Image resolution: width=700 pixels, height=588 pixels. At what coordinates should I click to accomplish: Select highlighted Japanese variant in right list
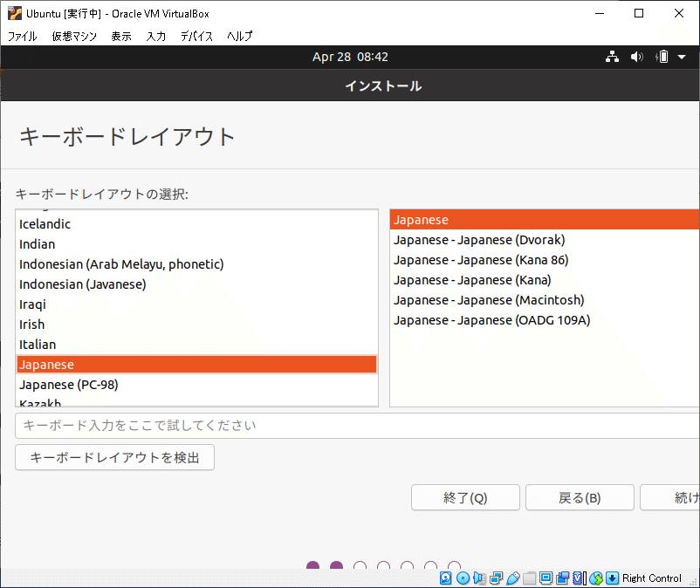[x=545, y=220]
